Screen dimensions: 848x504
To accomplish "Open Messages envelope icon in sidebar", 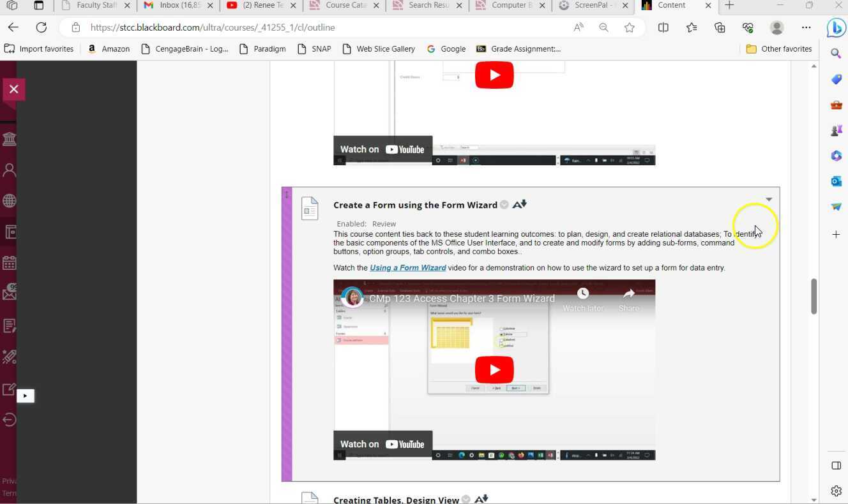I will 10,293.
